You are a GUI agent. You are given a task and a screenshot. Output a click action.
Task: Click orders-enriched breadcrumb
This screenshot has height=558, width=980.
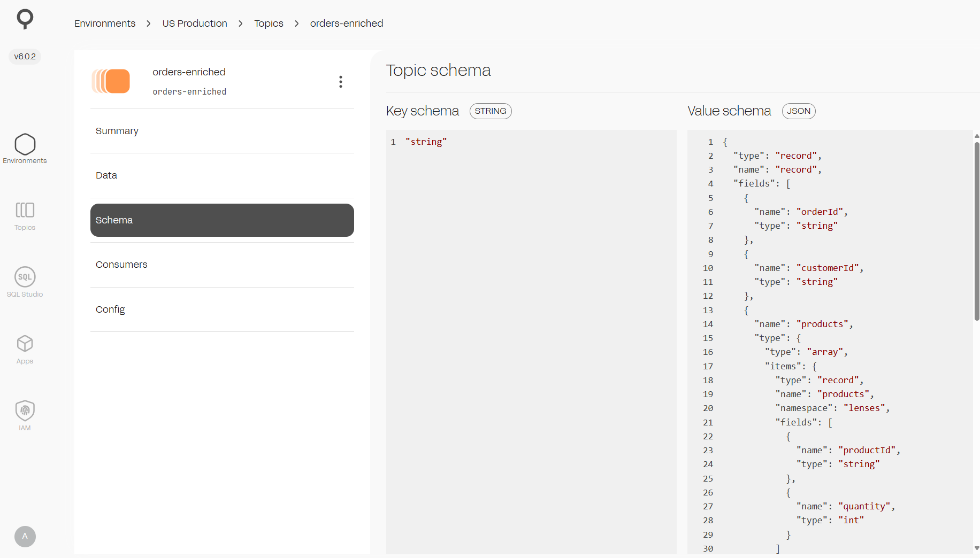[x=347, y=24]
